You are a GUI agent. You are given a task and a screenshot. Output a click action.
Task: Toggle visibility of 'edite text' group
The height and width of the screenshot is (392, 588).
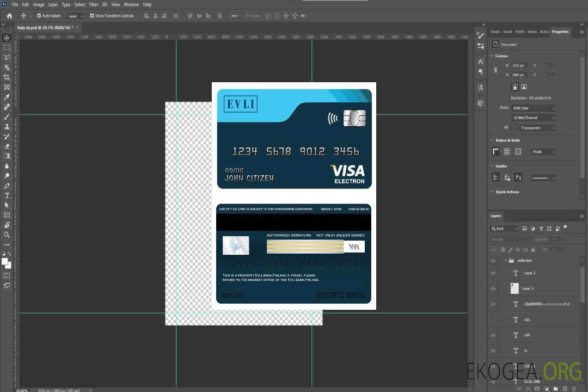493,261
